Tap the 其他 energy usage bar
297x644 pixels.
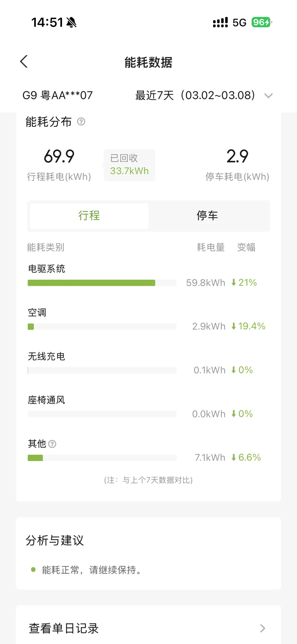pos(36,458)
